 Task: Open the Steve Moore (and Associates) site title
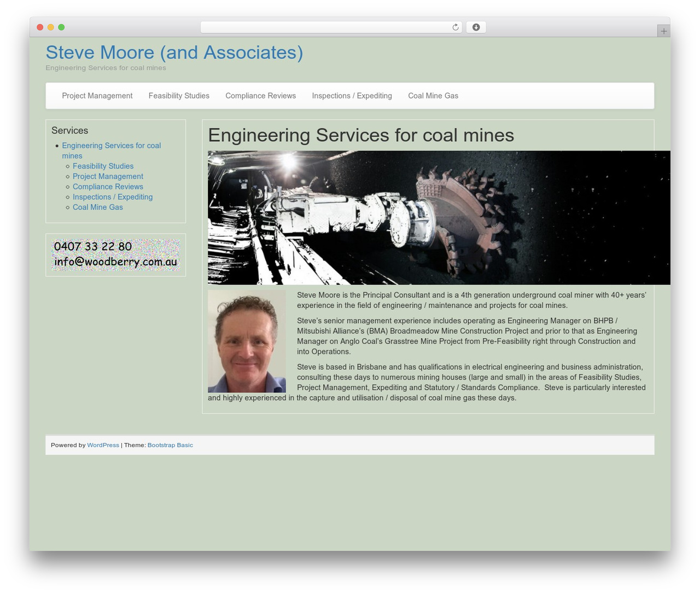[x=174, y=52]
